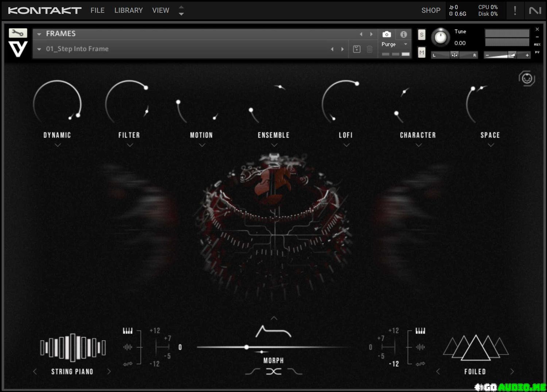The width and height of the screenshot is (547, 392).
Task: Show instrument info via the i icon
Action: 403,34
